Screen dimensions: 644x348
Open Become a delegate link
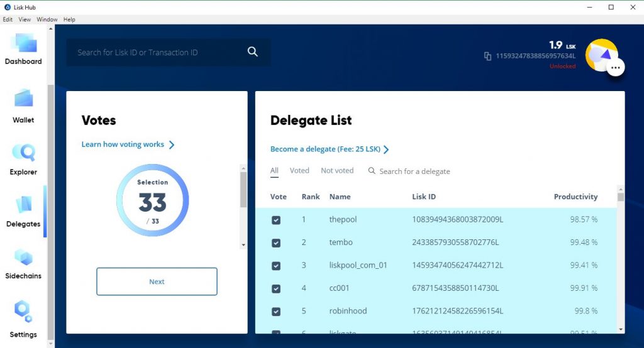(325, 149)
